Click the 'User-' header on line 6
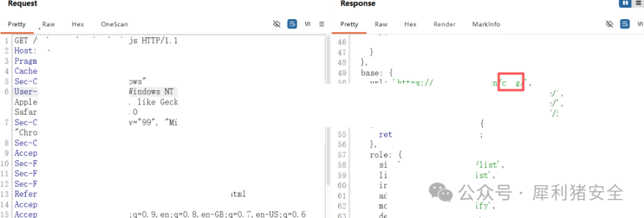This screenshot has width=644, height=218. coord(26,92)
